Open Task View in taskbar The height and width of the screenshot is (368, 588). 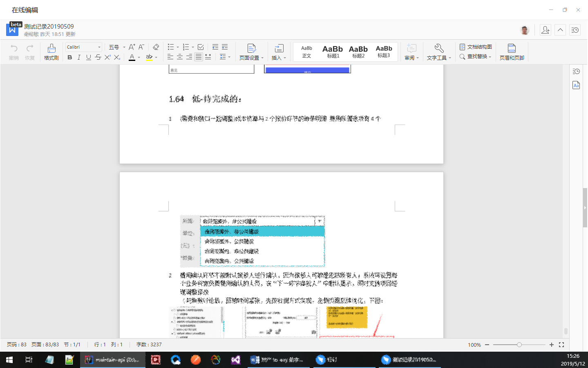click(29, 360)
